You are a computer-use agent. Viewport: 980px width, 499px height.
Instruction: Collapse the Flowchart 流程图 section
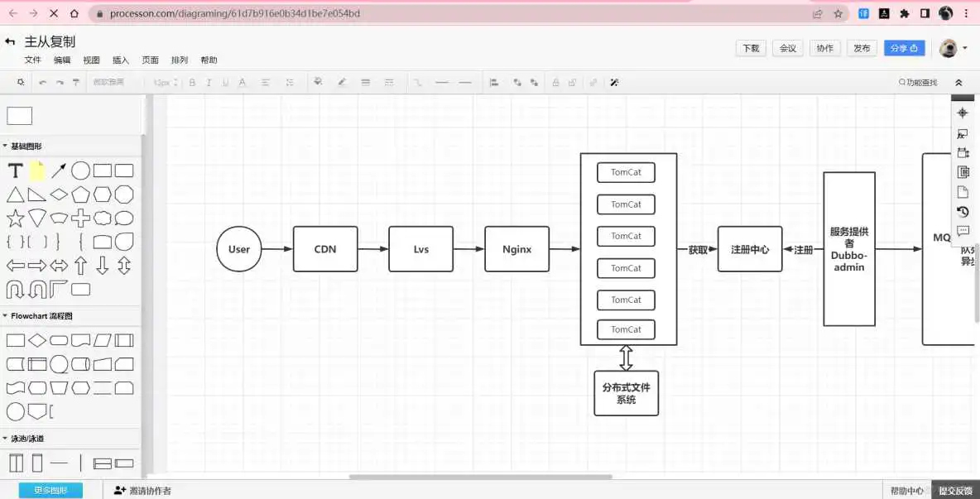coord(38,315)
